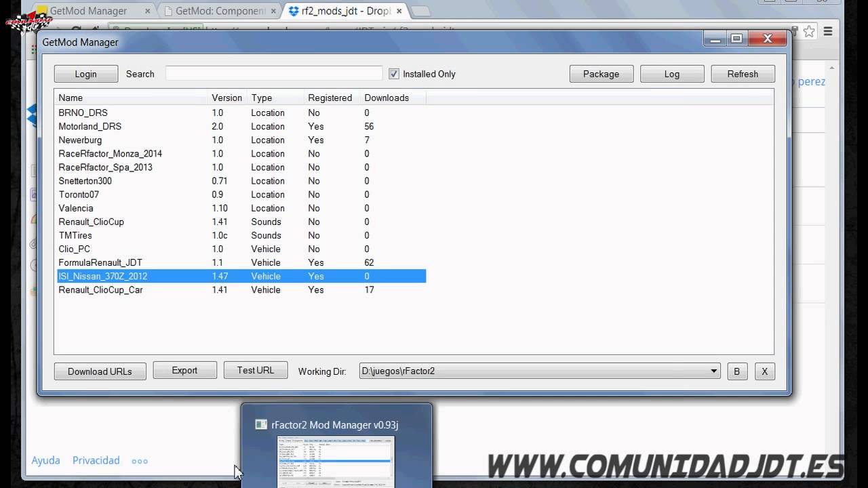This screenshot has width=868, height=488.
Task: Close the rf2_mods_jdt Dropbox tab
Action: pos(398,11)
